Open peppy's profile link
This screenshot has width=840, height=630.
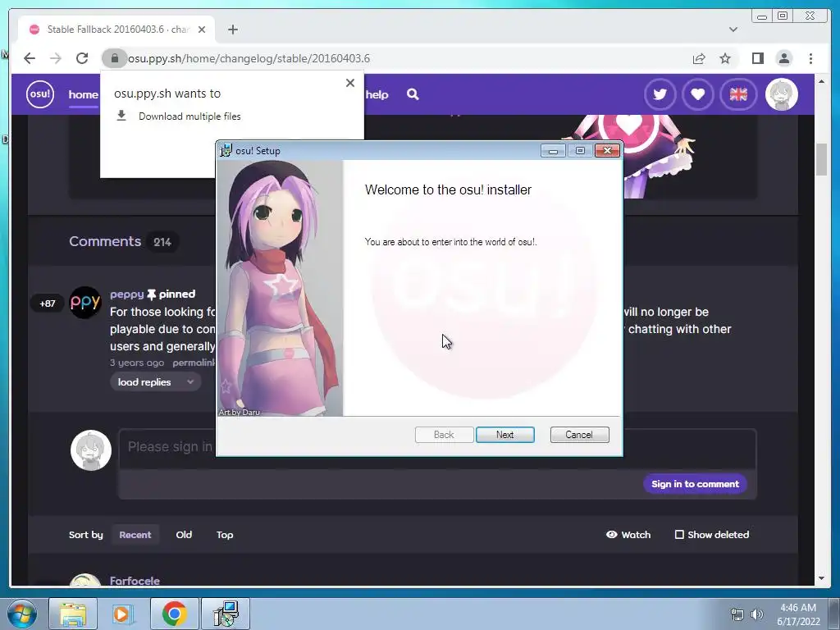point(126,294)
